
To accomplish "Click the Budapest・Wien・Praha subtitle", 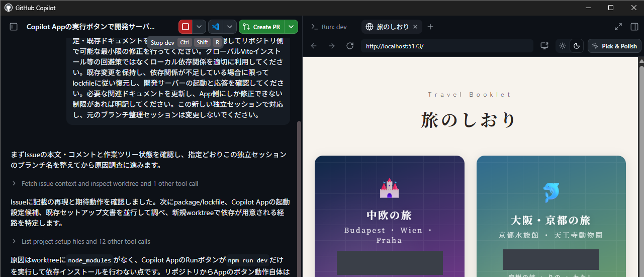I will point(389,235).
